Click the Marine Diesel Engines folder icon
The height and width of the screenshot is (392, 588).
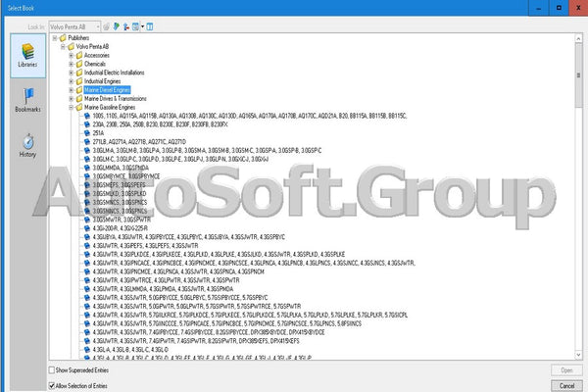pyautogui.click(x=79, y=90)
